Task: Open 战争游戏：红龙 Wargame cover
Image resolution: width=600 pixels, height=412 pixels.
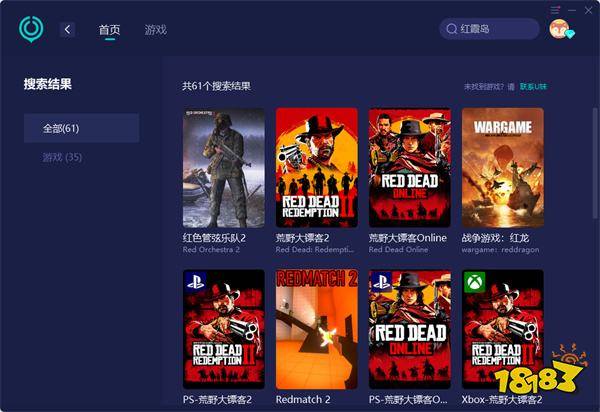Action: [x=502, y=167]
